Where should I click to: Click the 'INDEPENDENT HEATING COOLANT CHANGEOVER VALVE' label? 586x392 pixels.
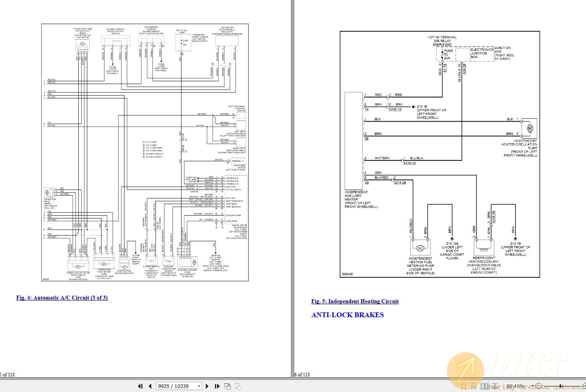tap(484, 265)
